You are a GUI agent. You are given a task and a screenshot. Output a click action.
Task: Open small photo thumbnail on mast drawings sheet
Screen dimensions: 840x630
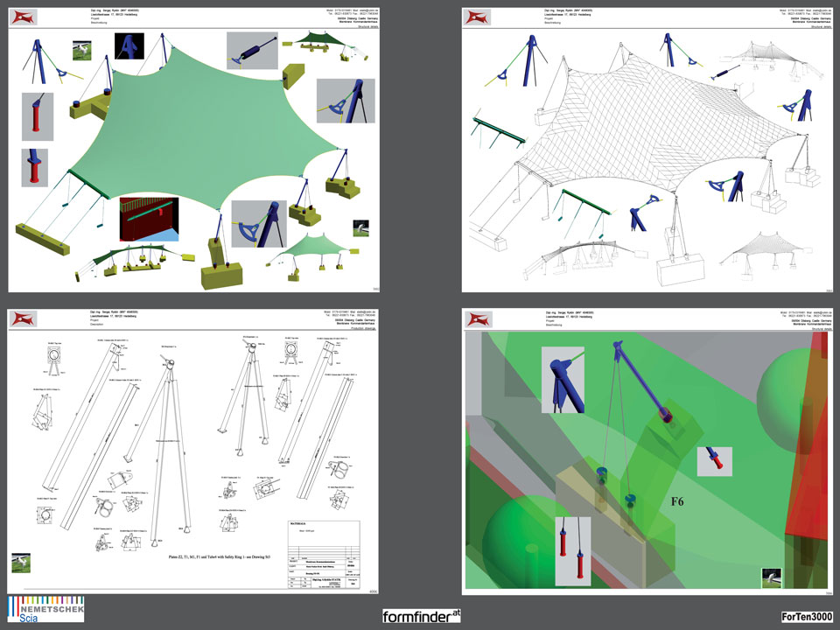point(20,561)
